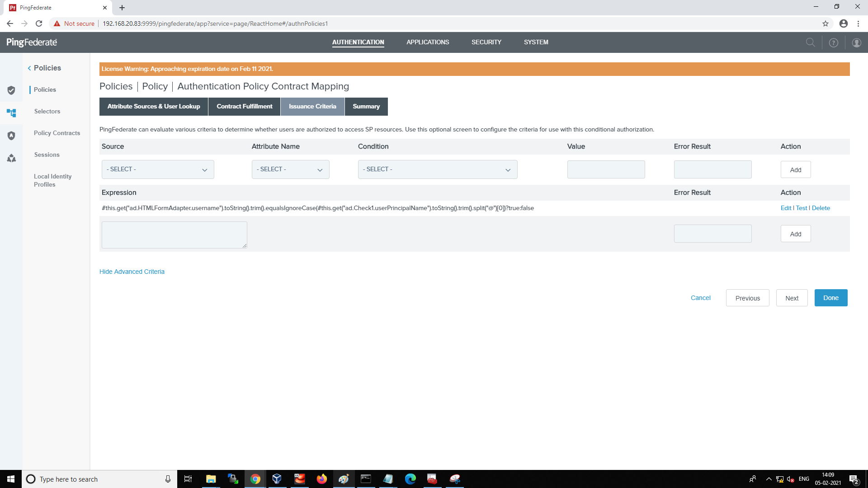Open the SECURITY top menu
The height and width of the screenshot is (488, 868).
coord(486,42)
